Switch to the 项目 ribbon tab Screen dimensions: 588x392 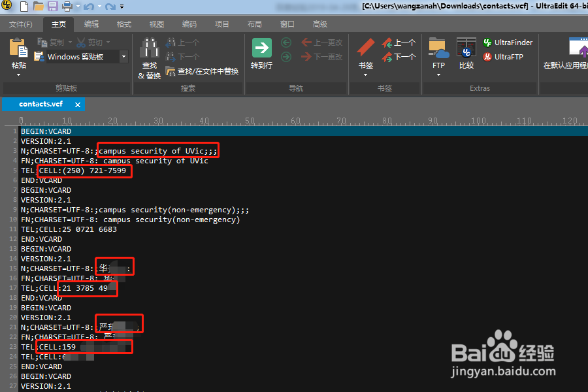tap(222, 24)
